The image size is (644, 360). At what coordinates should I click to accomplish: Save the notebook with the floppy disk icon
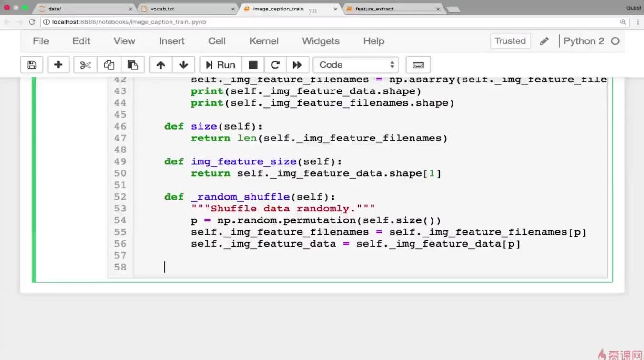click(32, 65)
